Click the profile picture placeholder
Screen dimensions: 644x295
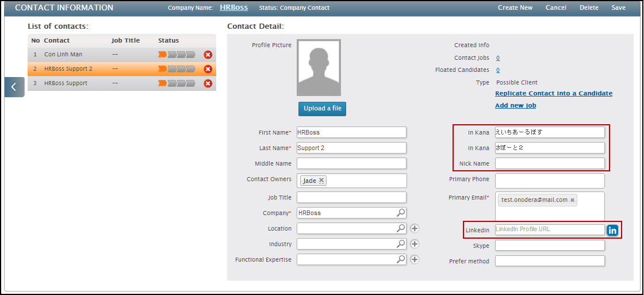click(319, 68)
